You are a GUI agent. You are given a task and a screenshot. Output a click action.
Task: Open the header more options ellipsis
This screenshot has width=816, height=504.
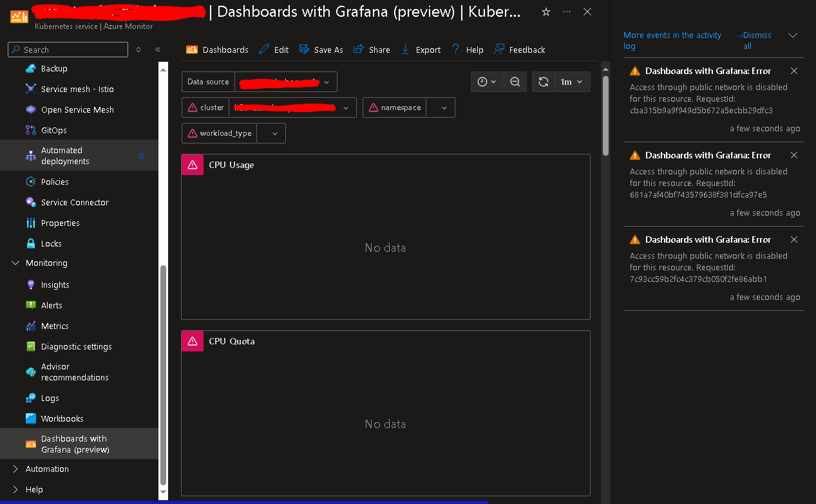567,12
